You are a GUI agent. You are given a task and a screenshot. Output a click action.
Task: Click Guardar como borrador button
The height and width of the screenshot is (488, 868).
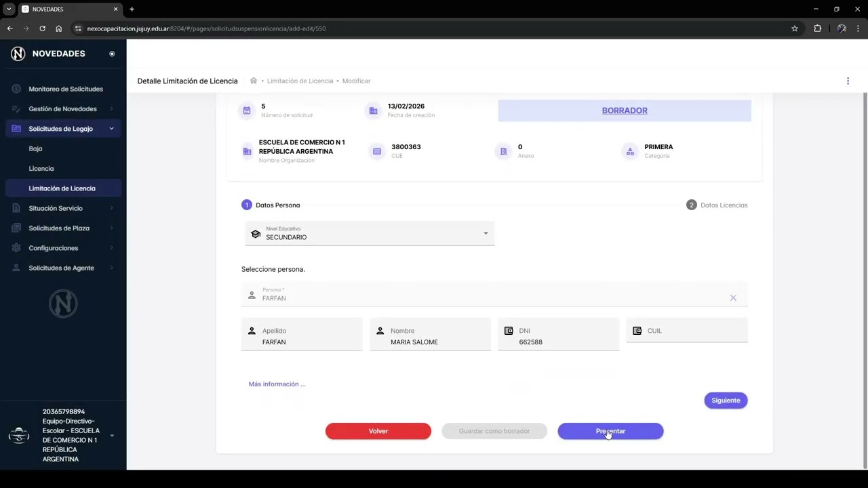pyautogui.click(x=494, y=431)
